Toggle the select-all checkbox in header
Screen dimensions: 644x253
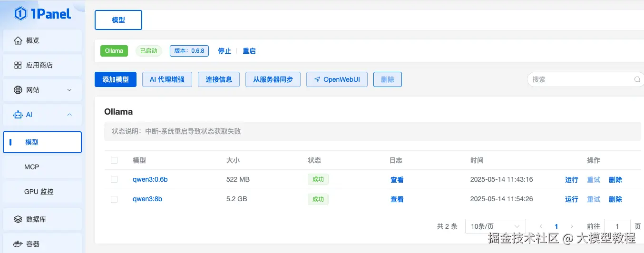click(x=114, y=160)
